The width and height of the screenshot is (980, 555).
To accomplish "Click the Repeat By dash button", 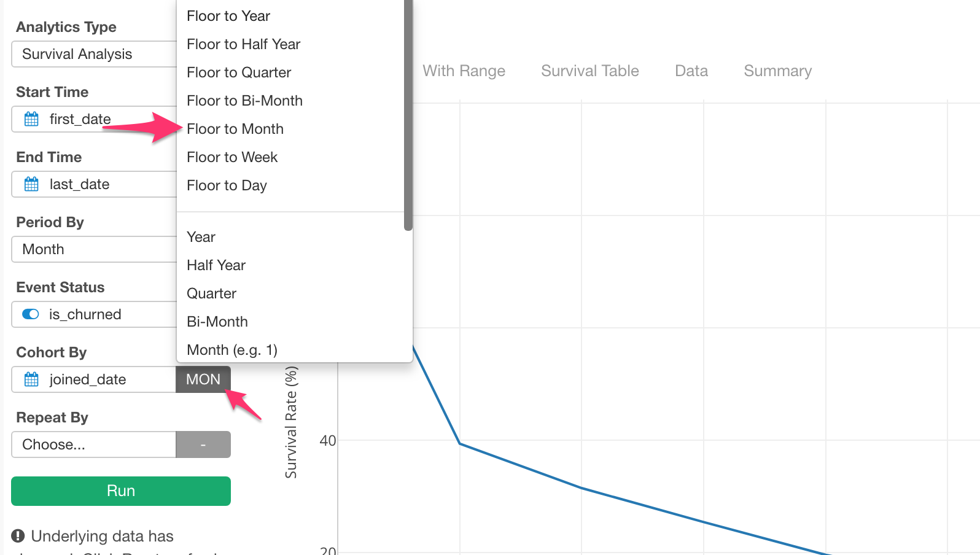I will coord(203,444).
